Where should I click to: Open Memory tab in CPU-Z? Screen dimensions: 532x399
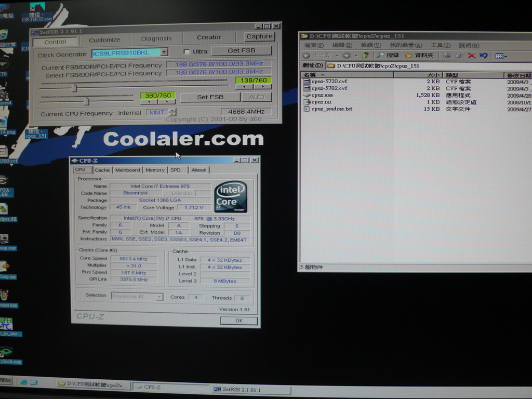155,170
